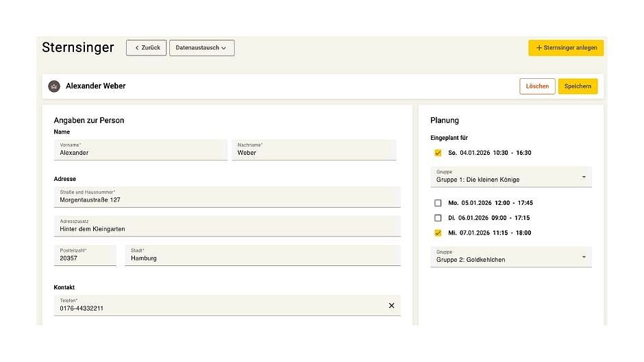Click the crown avatar icon beside Alexander Weber
Image resolution: width=644 pixels, height=362 pixels.
(x=54, y=86)
